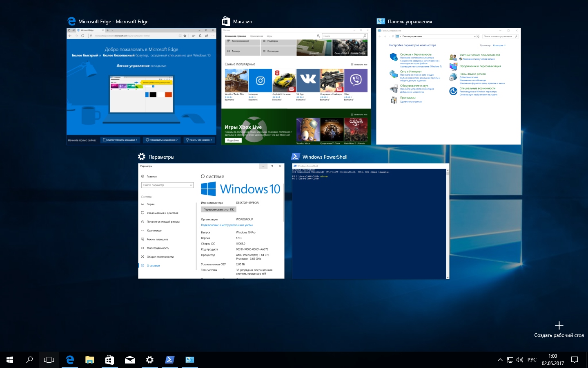Screen dimensions: 588x368
Task: Expand Control Panel address bar dropdown
Action: tap(474, 36)
